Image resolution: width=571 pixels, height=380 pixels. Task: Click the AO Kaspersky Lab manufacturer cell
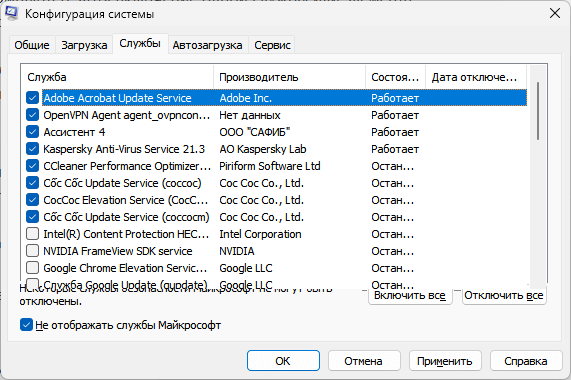point(263,149)
